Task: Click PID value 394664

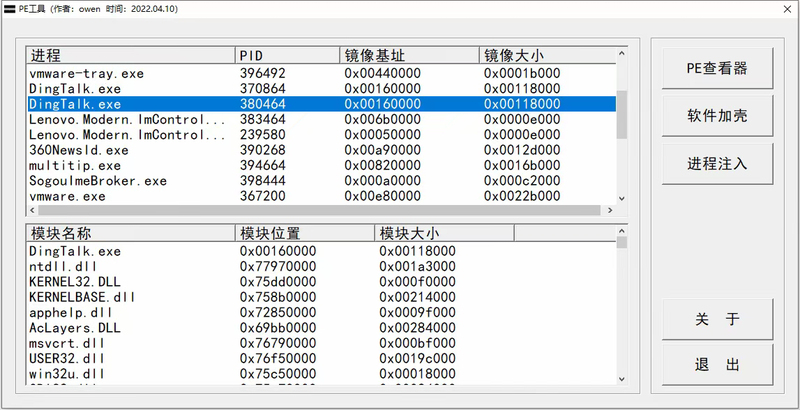Action: pos(263,165)
